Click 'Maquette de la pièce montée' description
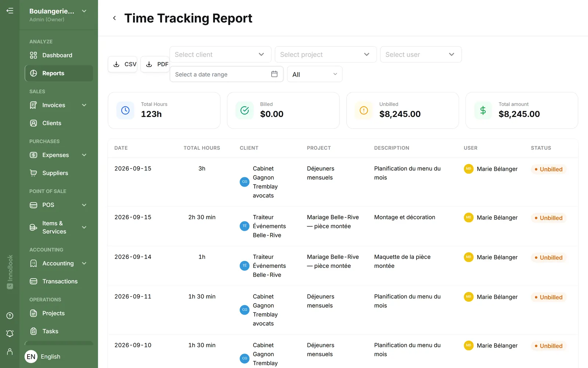The image size is (588, 368). (x=402, y=261)
